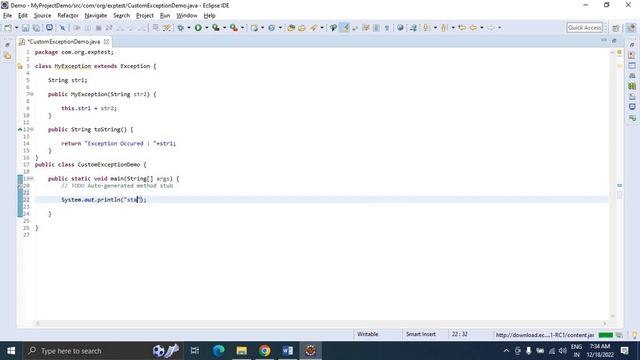This screenshot has height=360, width=640.
Task: Minimize the editor area
Action: point(604,40)
